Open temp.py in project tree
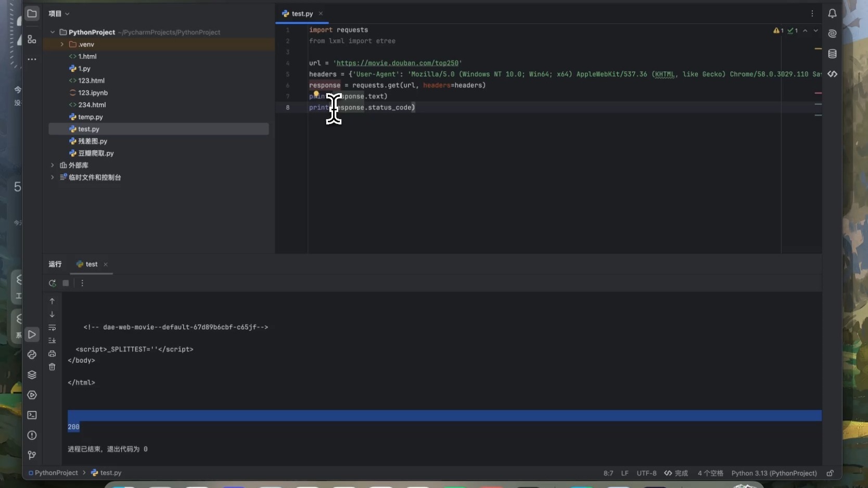This screenshot has width=868, height=488. click(x=90, y=117)
